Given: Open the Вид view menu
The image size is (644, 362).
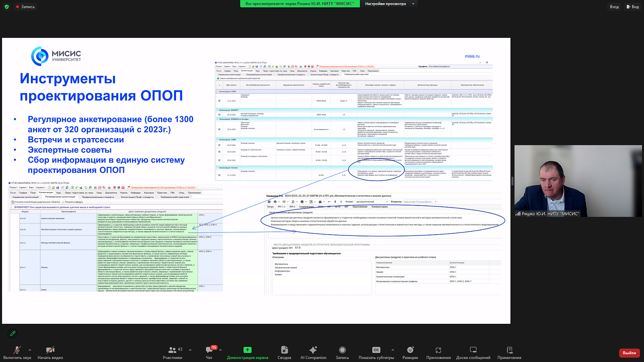Looking at the screenshot, I should 632,6.
